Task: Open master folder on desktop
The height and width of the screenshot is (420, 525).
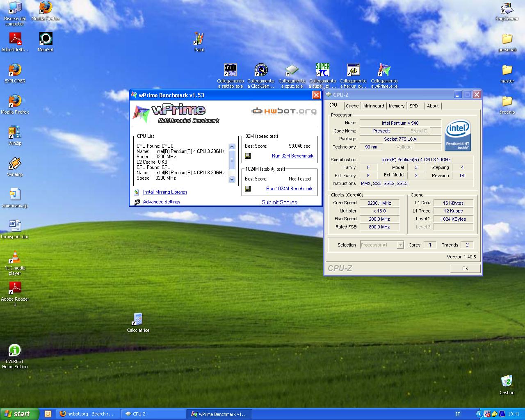Action: pyautogui.click(x=507, y=73)
